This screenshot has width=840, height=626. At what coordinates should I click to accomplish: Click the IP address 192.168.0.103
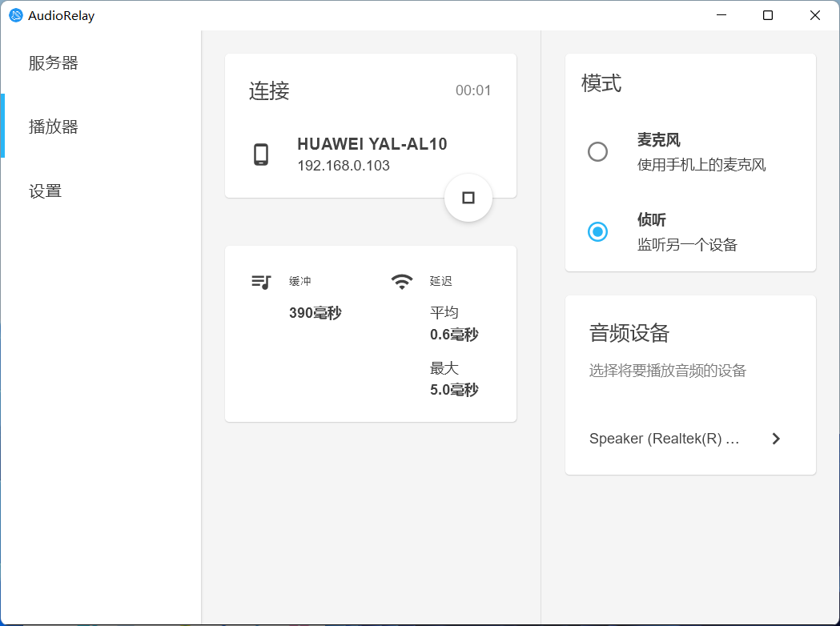click(344, 166)
